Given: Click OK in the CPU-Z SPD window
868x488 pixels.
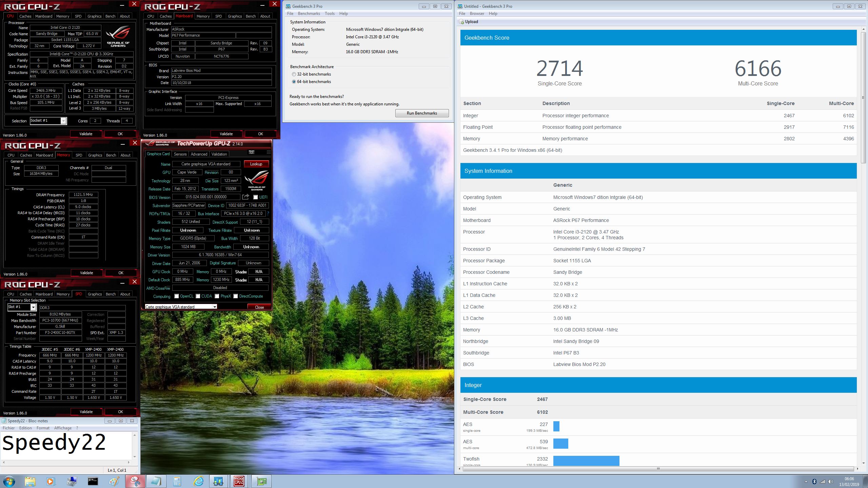Looking at the screenshot, I should (120, 412).
